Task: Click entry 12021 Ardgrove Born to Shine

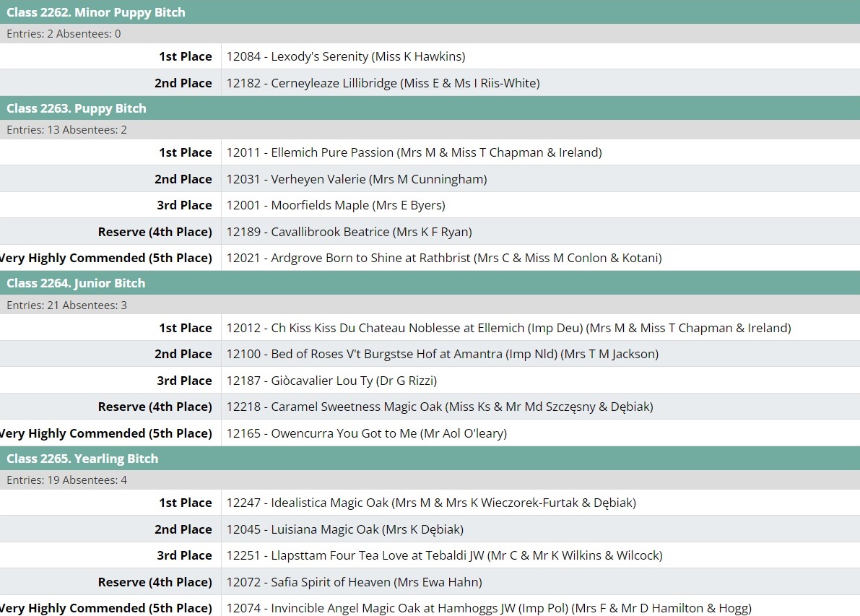Action: (444, 258)
